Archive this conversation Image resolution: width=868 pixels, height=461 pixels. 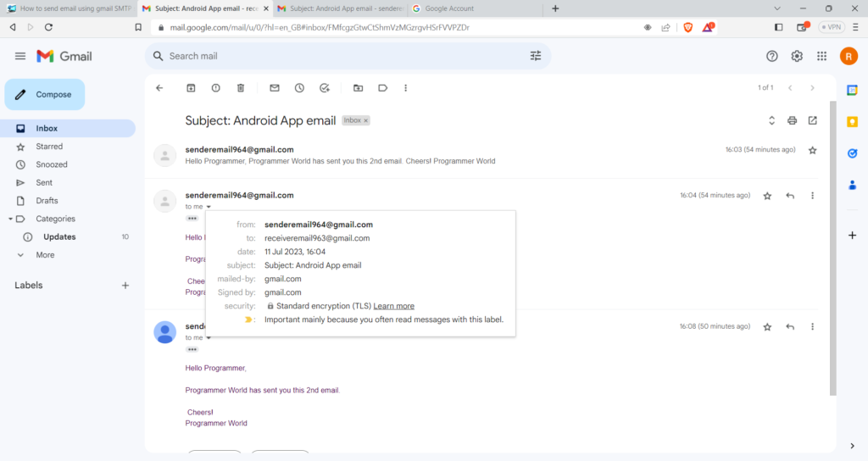191,88
